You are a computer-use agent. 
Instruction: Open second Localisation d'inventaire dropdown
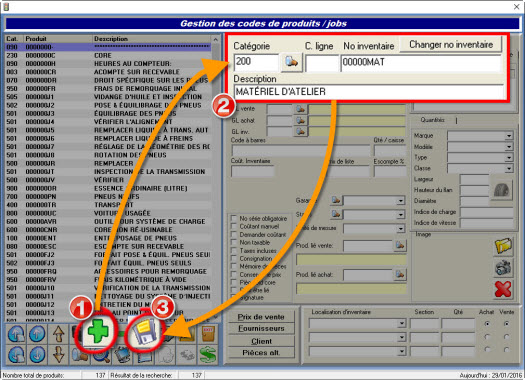[401, 337]
